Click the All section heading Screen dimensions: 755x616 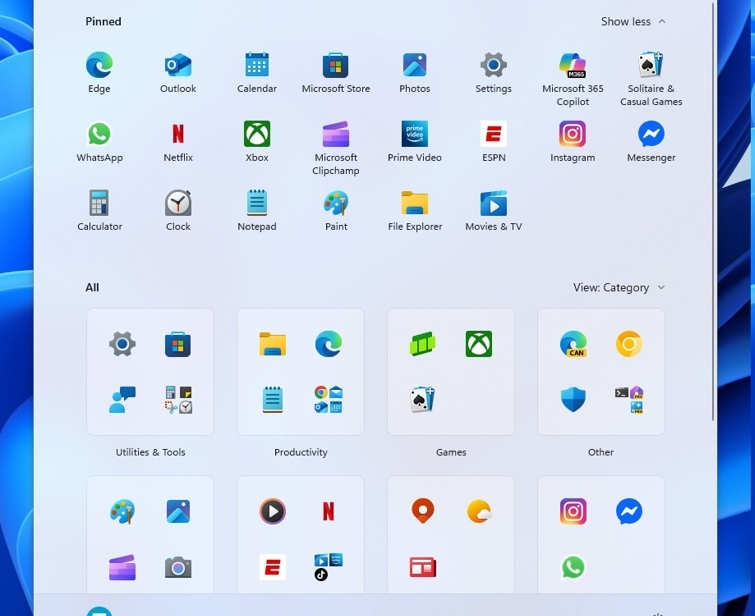click(x=92, y=288)
